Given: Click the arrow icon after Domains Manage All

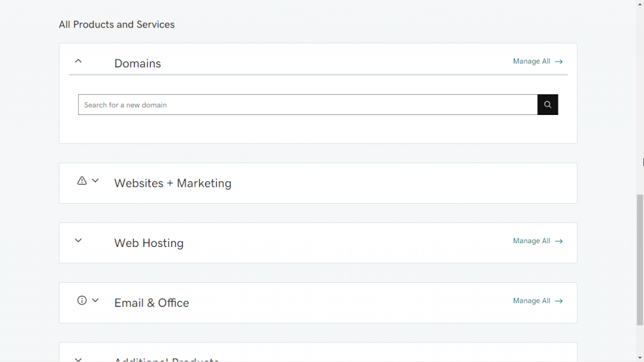Looking at the screenshot, I should pyautogui.click(x=560, y=61).
